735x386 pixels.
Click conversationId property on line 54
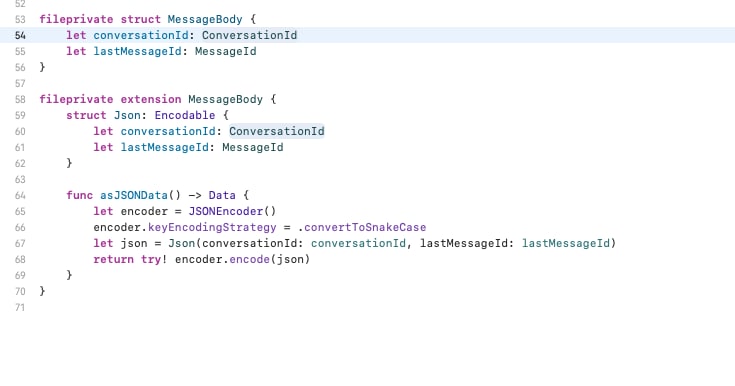[141, 35]
